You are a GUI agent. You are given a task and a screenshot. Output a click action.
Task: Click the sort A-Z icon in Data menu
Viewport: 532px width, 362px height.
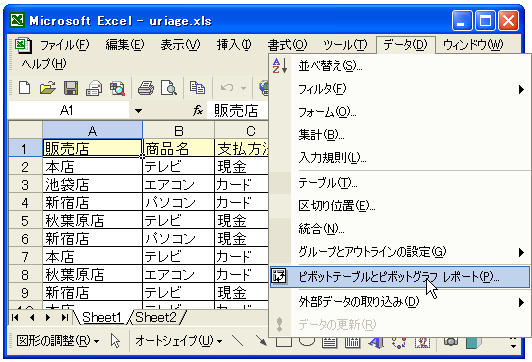[x=280, y=65]
